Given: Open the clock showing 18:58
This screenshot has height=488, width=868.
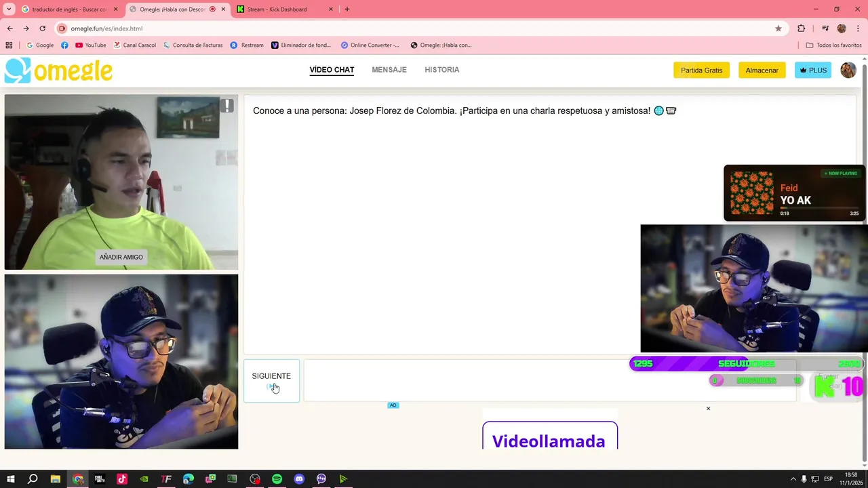Looking at the screenshot, I should tap(851, 479).
